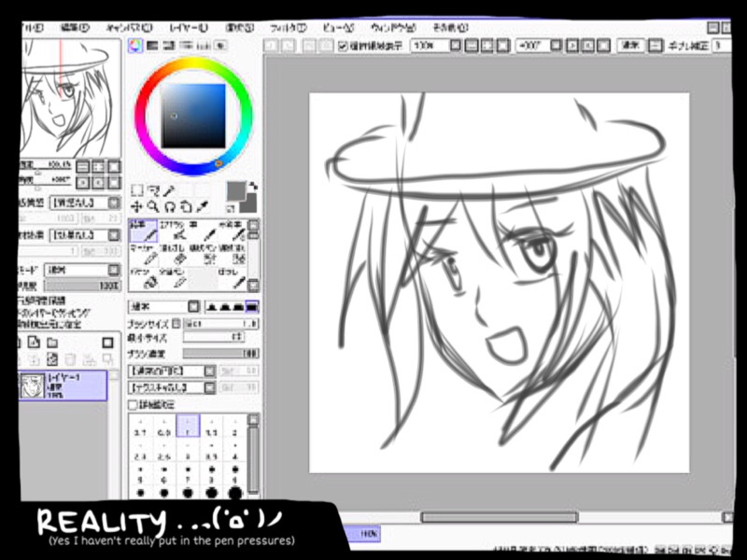This screenshot has width=747, height=560.
Task: Choose the move tool
Action: 137,206
